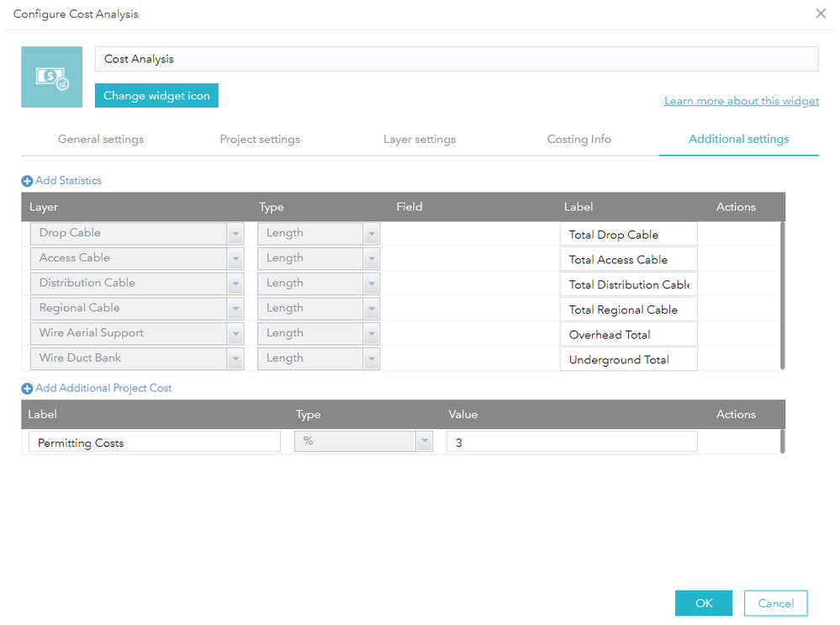Click the Permitting Costs value field containing 3
The height and width of the screenshot is (625, 840).
(x=572, y=442)
